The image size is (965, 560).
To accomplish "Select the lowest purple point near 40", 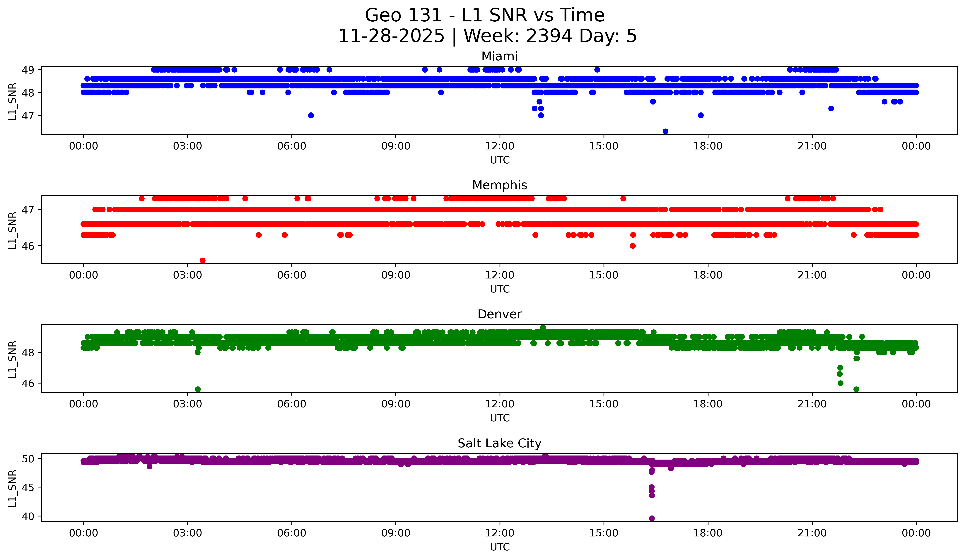I will coord(652,518).
